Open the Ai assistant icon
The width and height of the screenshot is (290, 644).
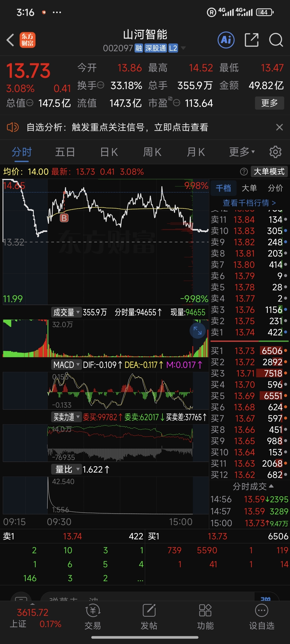(226, 40)
